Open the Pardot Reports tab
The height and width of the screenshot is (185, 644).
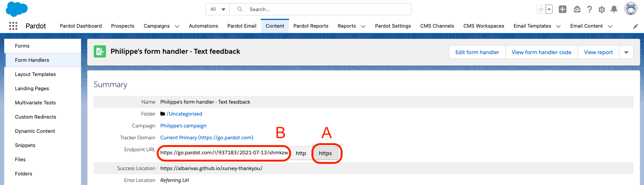pyautogui.click(x=311, y=26)
